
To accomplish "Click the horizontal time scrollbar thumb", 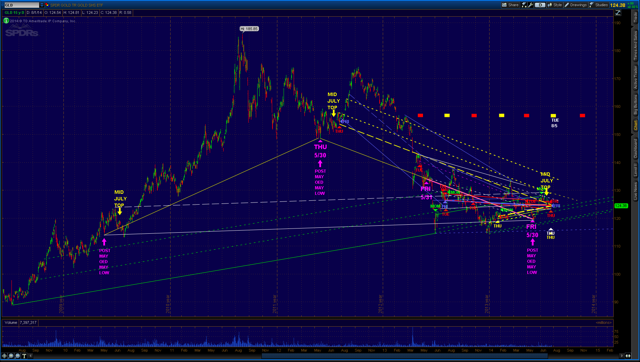I will click(x=404, y=356).
